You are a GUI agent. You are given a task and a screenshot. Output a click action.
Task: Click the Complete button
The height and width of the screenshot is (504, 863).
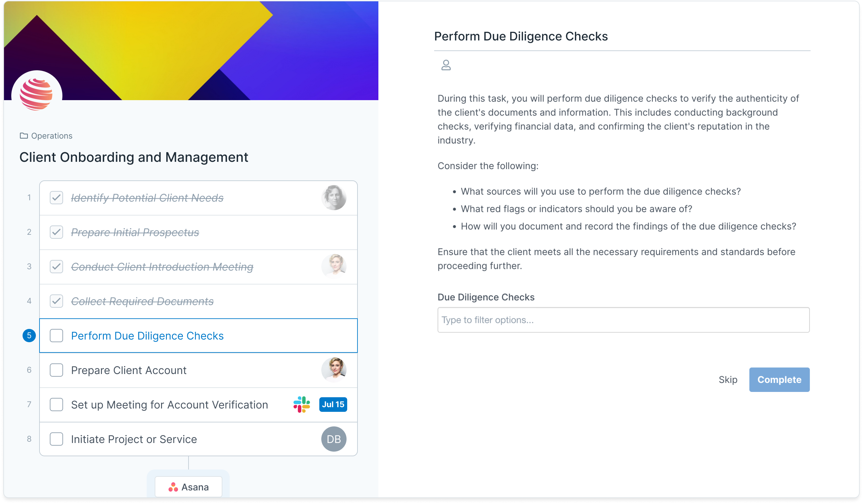(x=779, y=380)
